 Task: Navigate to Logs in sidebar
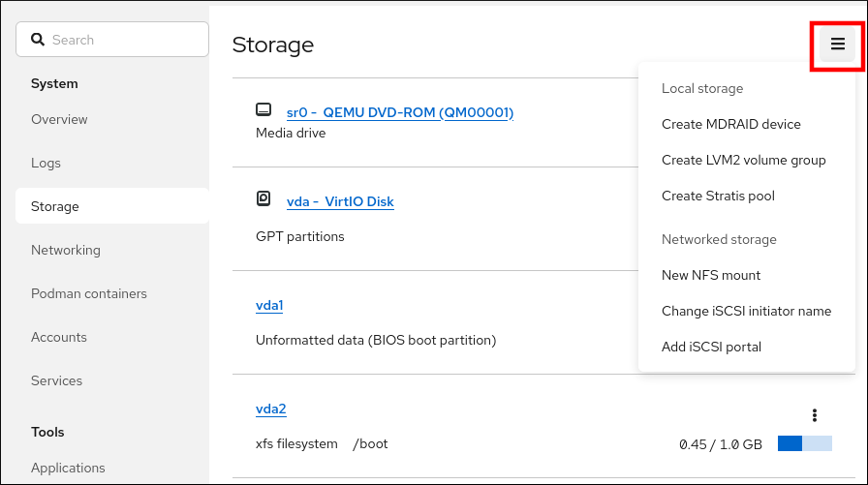pos(46,163)
